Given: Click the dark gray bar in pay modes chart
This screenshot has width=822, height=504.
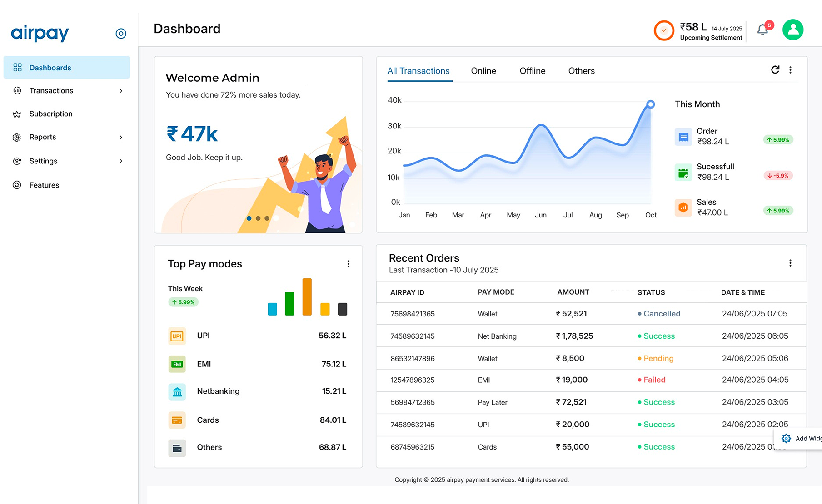Looking at the screenshot, I should 343,309.
